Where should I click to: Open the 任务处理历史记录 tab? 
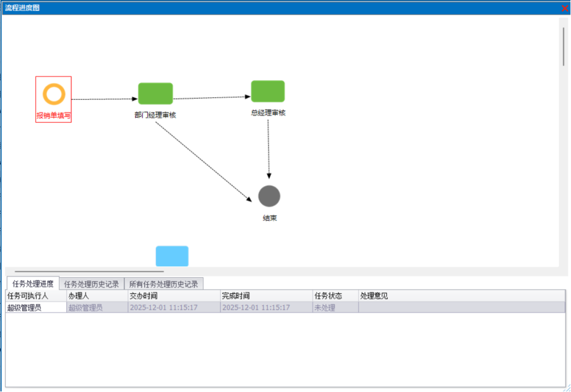pyautogui.click(x=92, y=284)
